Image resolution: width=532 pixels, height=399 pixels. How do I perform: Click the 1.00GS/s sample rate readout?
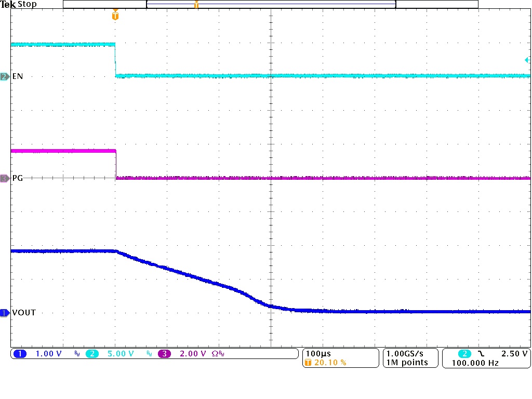[406, 354]
